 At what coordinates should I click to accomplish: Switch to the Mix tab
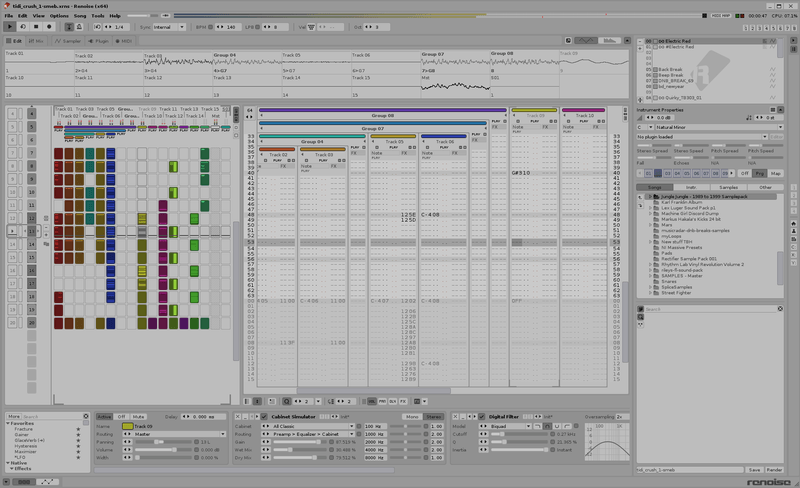[x=36, y=41]
